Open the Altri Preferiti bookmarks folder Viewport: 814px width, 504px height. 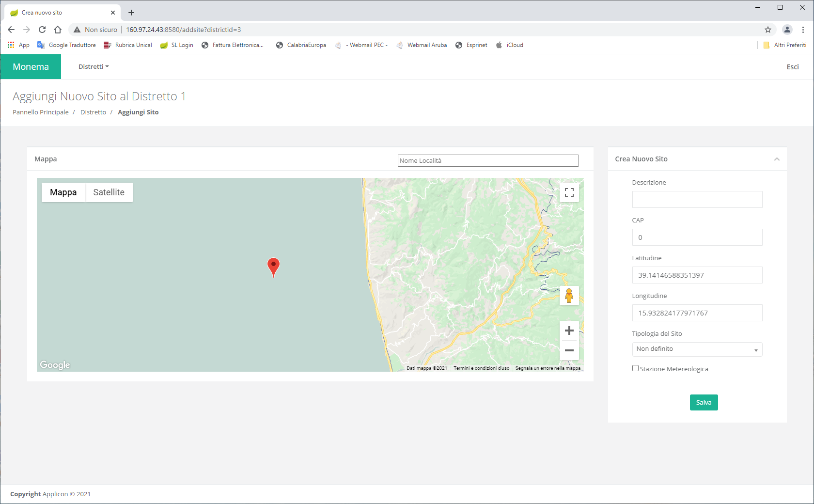(785, 45)
